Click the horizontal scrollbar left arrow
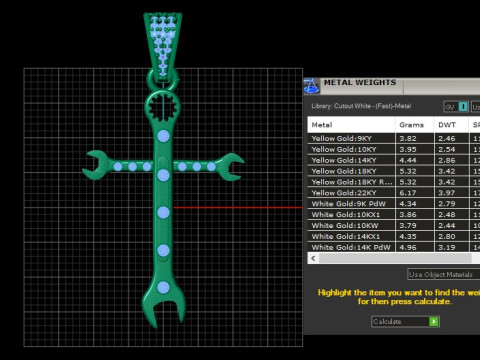 [313, 258]
